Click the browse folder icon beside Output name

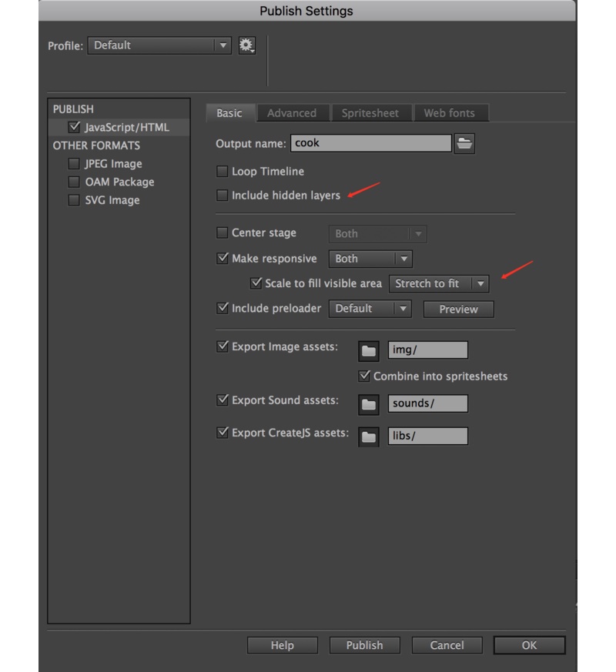(x=464, y=143)
